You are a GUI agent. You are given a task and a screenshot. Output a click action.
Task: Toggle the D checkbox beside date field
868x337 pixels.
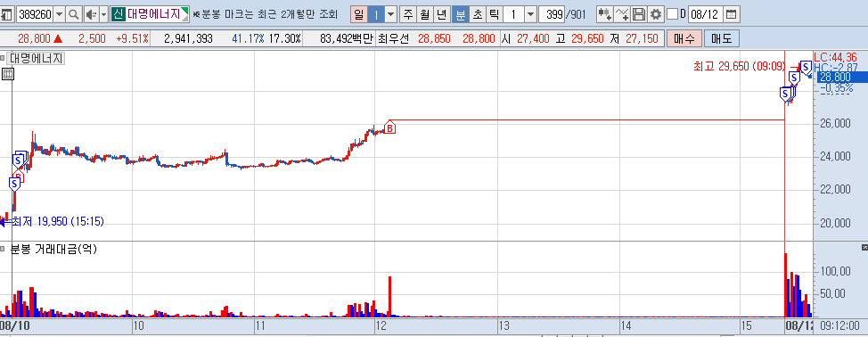[672, 14]
